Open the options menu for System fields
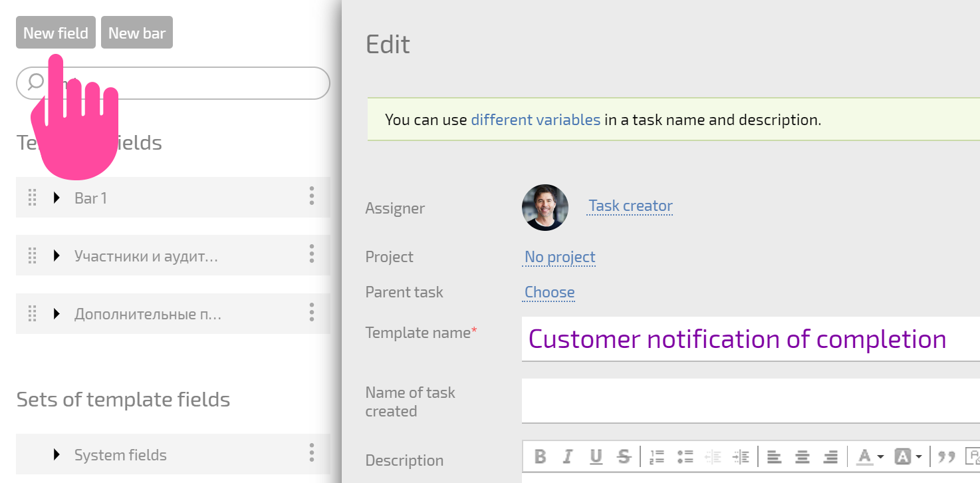Viewport: 980px width, 483px height. (312, 453)
